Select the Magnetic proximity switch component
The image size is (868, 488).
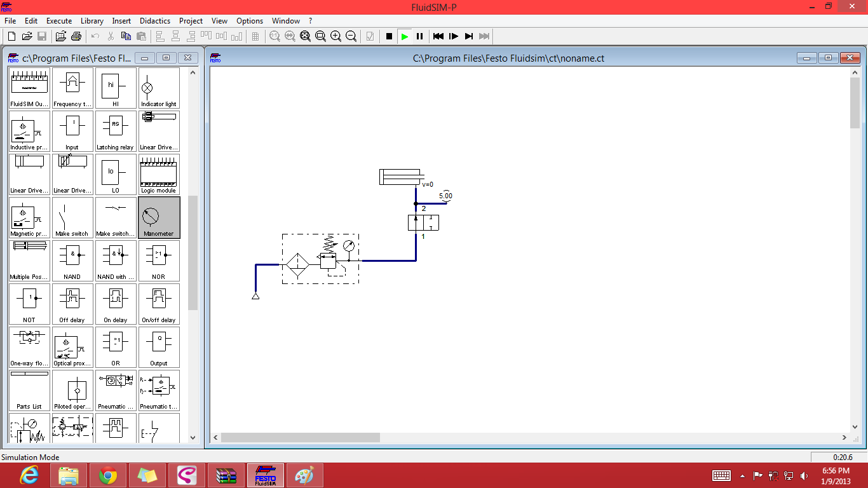(x=29, y=217)
